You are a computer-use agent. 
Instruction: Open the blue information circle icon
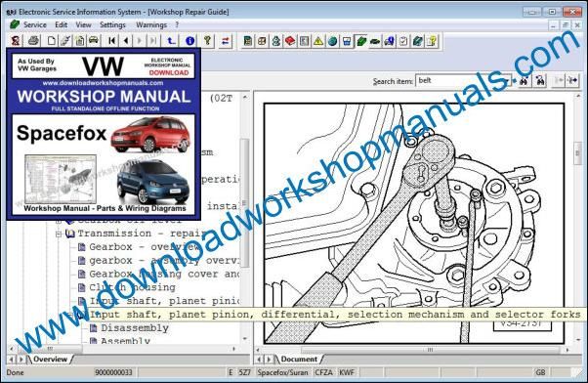[x=189, y=40]
